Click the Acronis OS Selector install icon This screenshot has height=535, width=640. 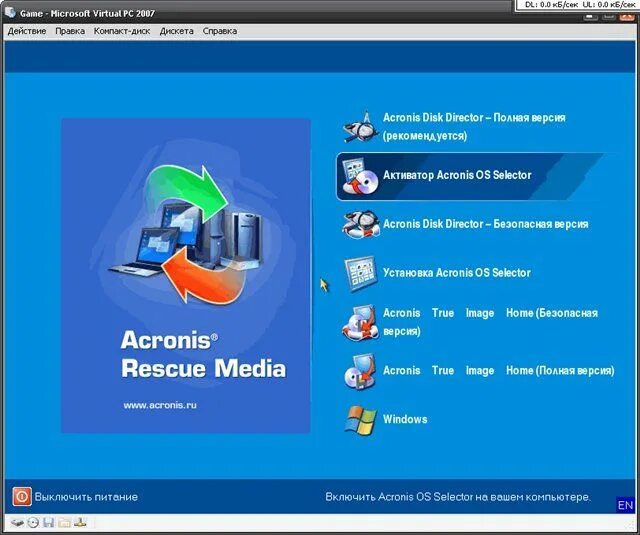pyautogui.click(x=360, y=273)
